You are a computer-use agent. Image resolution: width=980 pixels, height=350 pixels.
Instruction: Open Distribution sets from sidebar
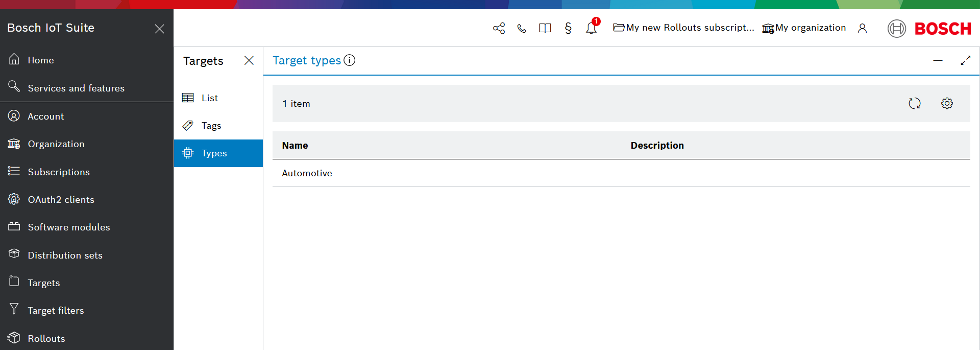pyautogui.click(x=65, y=255)
